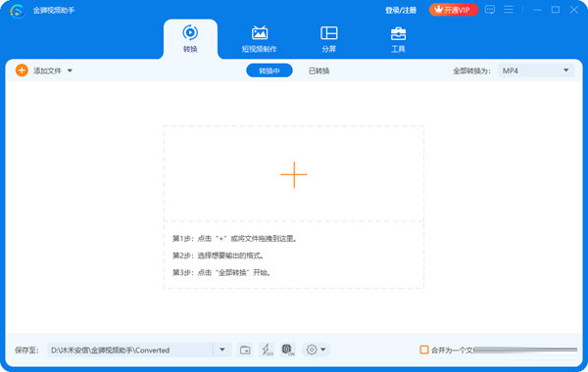
Task: Expand the settings gear dropdown arrow
Action: (x=322, y=349)
